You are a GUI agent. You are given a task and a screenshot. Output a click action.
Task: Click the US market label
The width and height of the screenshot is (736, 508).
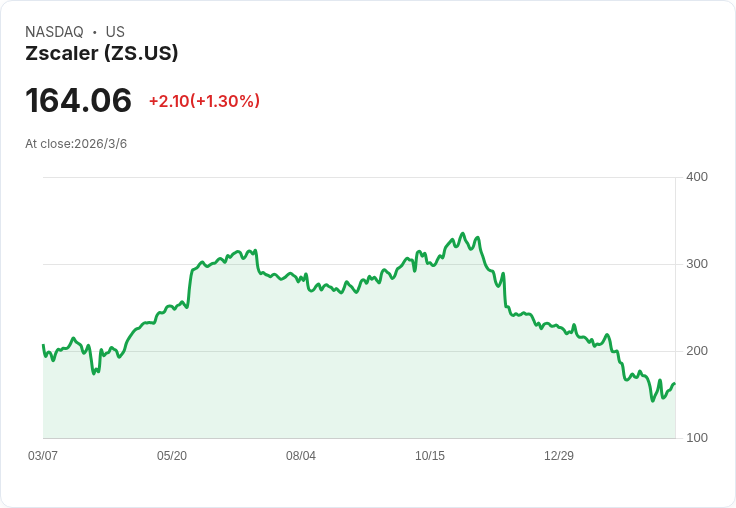(x=115, y=32)
